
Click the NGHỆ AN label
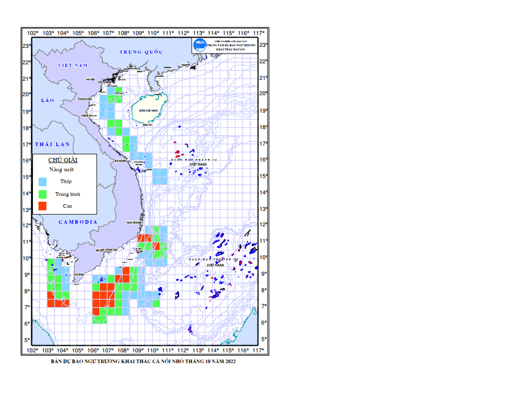tap(87, 116)
